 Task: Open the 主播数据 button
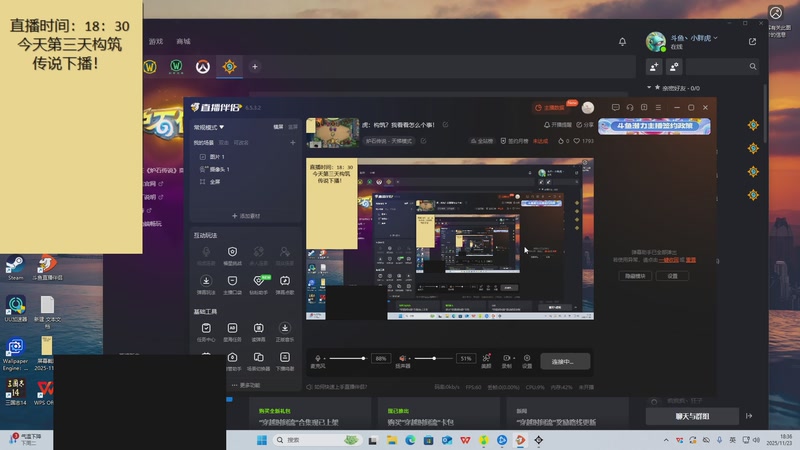550,108
